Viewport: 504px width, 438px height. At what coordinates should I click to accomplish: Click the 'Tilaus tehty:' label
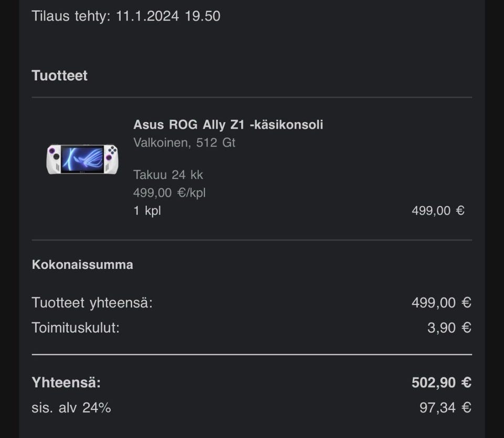(71, 16)
